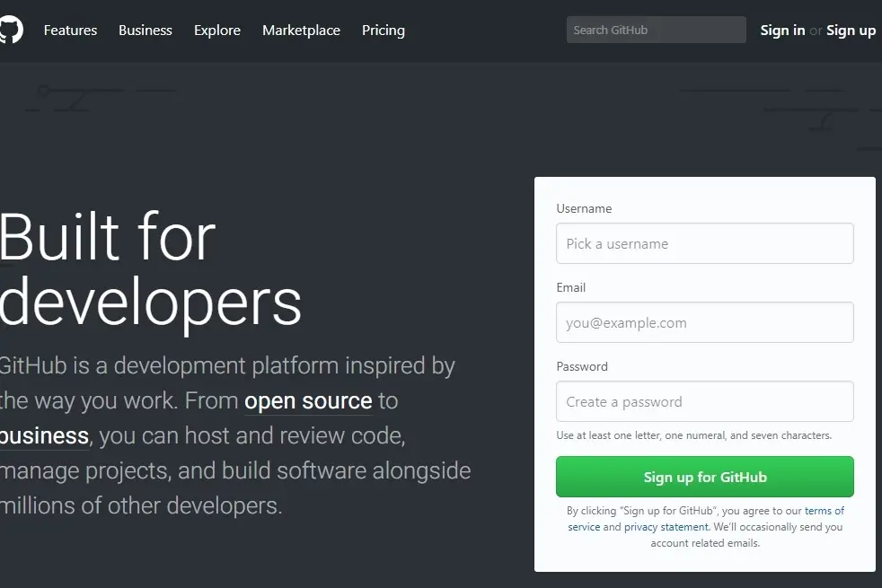Open the Pricing page
This screenshot has height=588, width=882.
coord(383,31)
